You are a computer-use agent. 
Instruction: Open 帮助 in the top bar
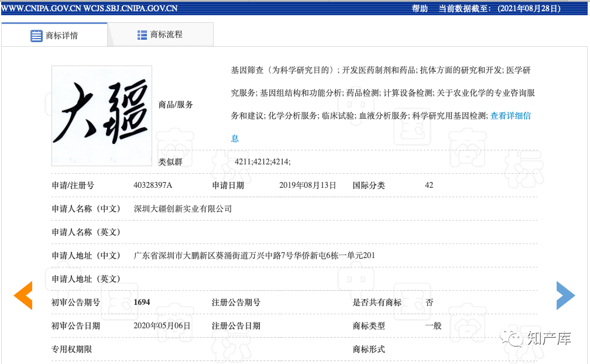[420, 9]
